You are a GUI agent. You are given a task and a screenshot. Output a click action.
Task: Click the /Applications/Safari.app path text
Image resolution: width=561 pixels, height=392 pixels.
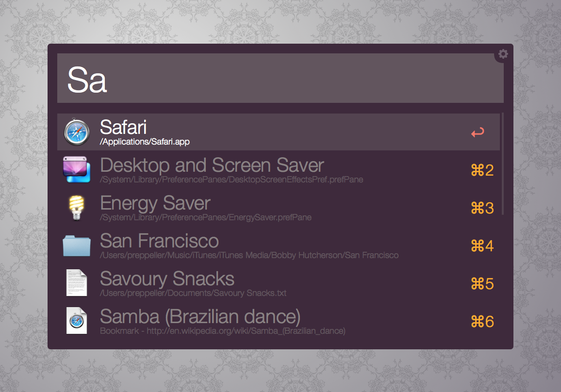145,142
